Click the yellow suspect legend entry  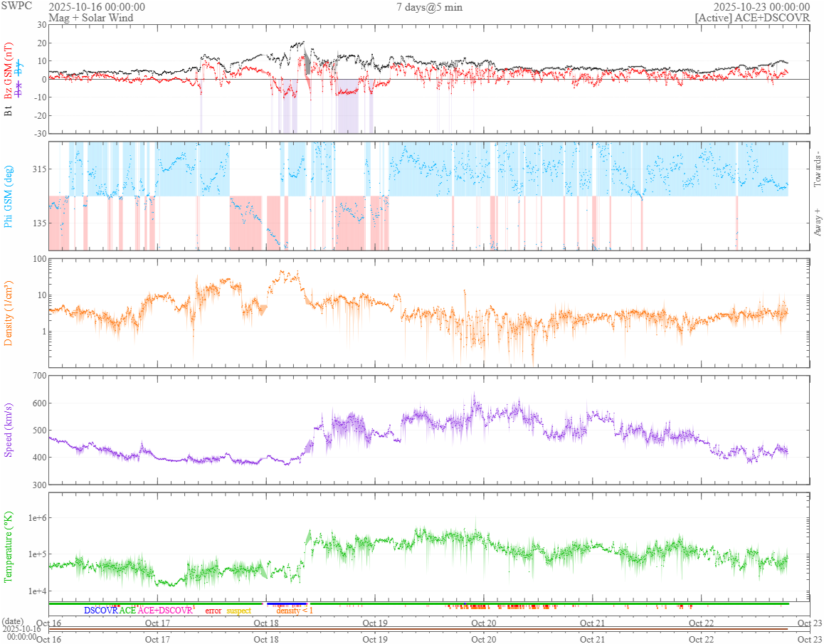[238, 611]
